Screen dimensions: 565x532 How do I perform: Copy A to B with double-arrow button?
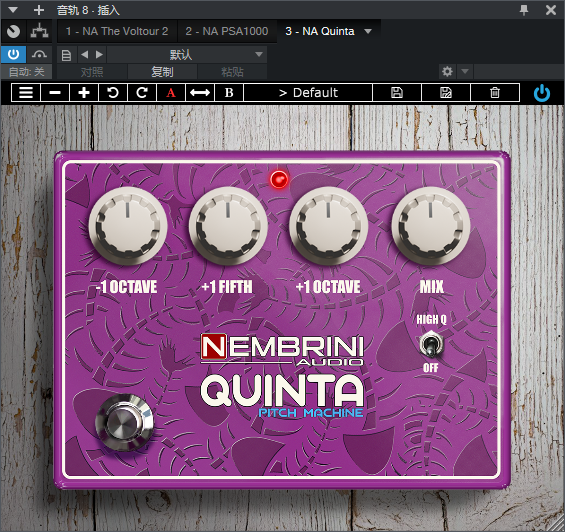click(x=200, y=93)
